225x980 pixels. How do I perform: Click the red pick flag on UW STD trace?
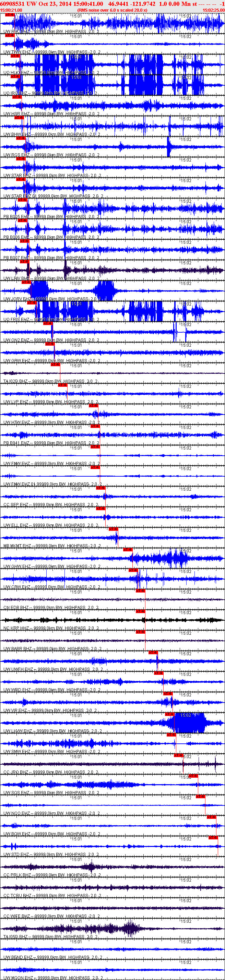tap(213, 838)
